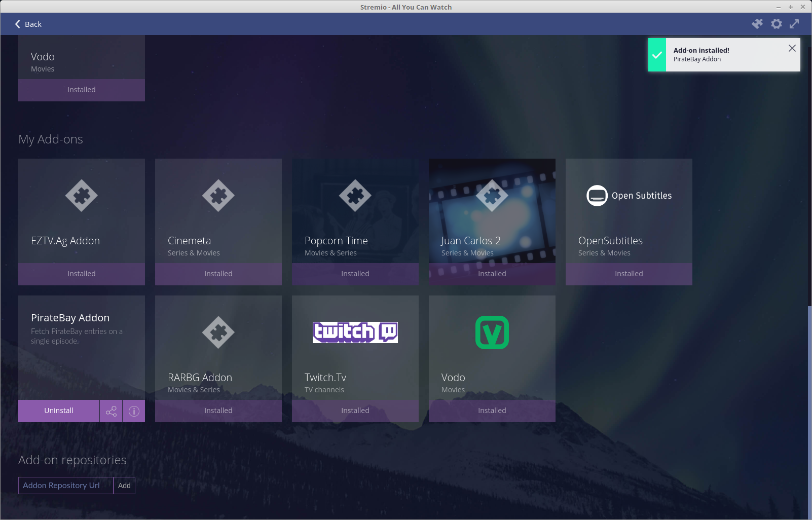Image resolution: width=812 pixels, height=520 pixels.
Task: Click Installed under Vodo in My Add-ons
Action: click(492, 411)
